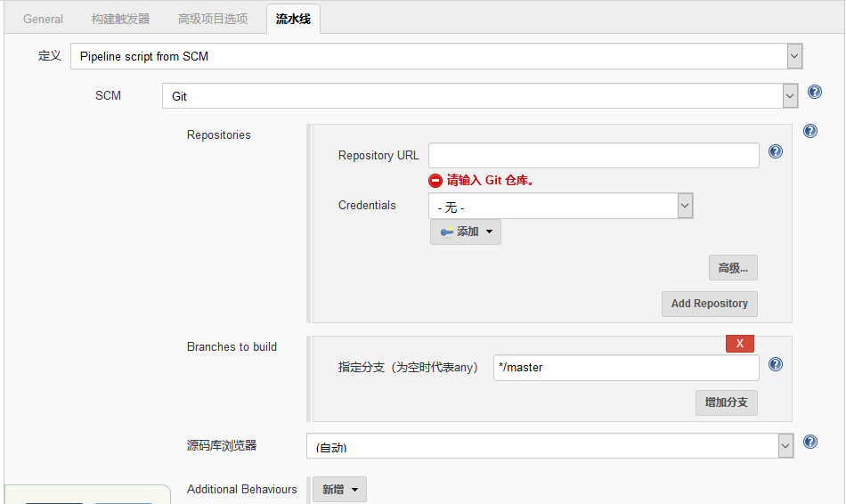Click the key icon on the 添加 button

(x=446, y=232)
